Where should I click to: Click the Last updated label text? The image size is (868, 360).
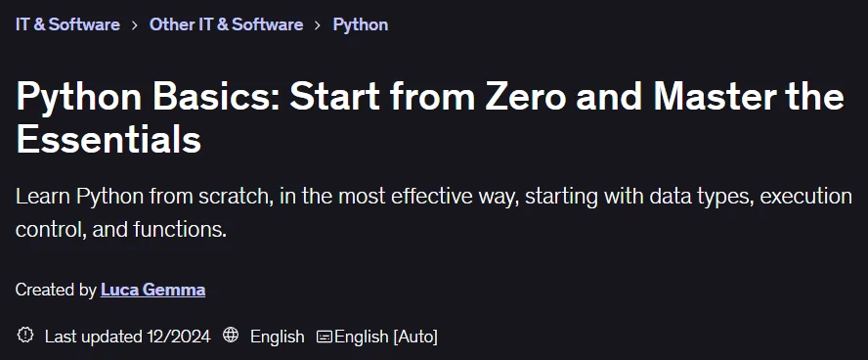point(94,337)
